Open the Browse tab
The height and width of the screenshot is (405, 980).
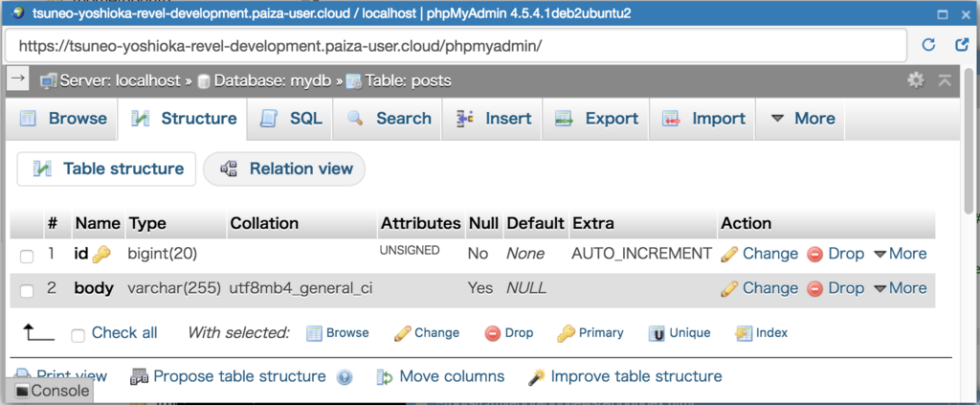pos(62,119)
